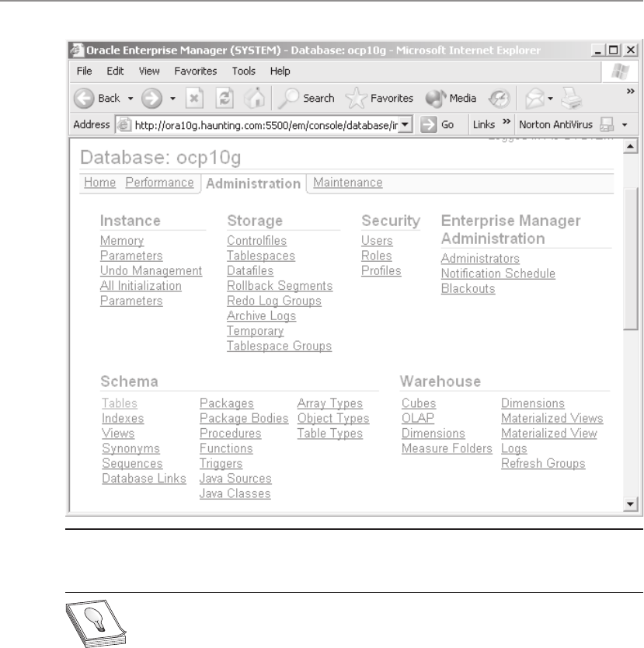Open the History clock icon

point(499,99)
